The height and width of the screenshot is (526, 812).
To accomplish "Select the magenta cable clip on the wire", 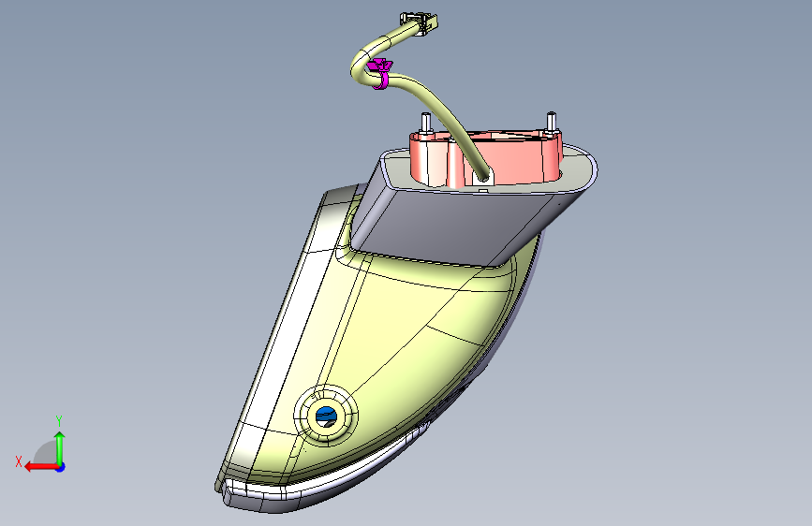I will pyautogui.click(x=380, y=74).
